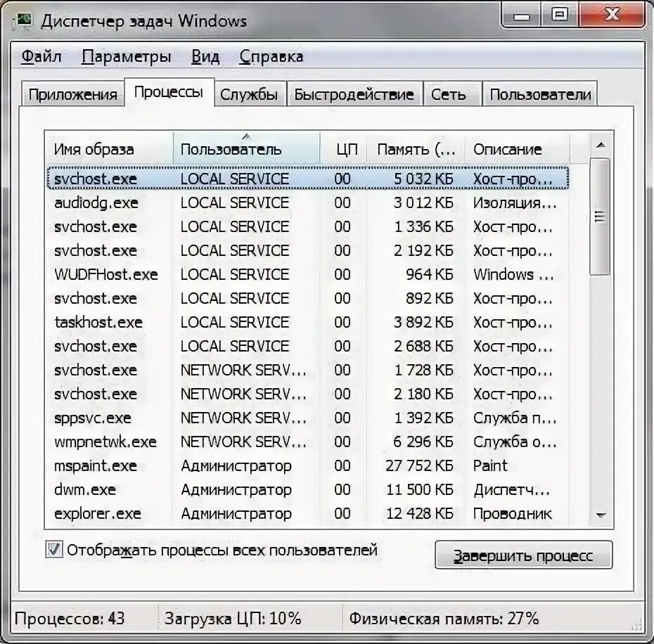
Task: Select svchost.exe using 2 180 КБ
Action: pos(308,394)
